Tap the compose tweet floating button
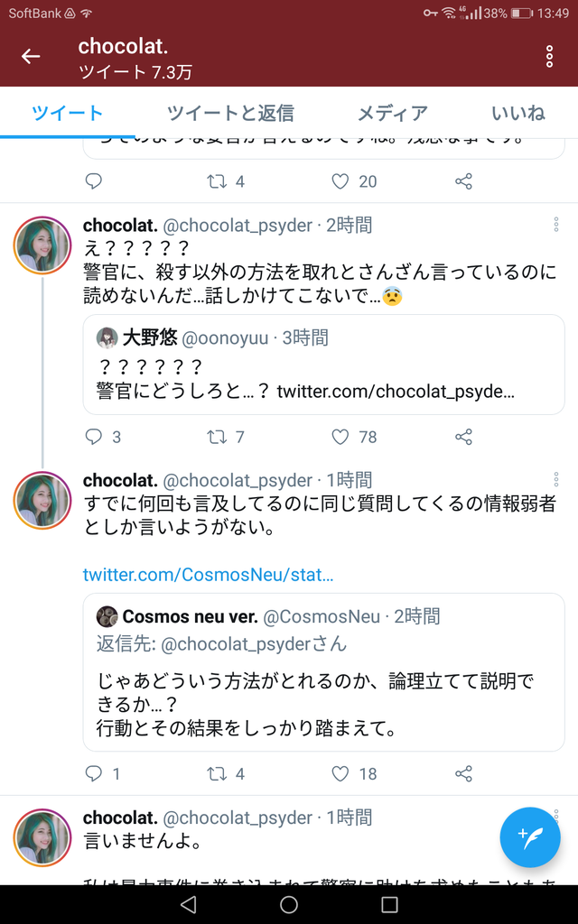Image resolution: width=578 pixels, height=924 pixels. 529,836
